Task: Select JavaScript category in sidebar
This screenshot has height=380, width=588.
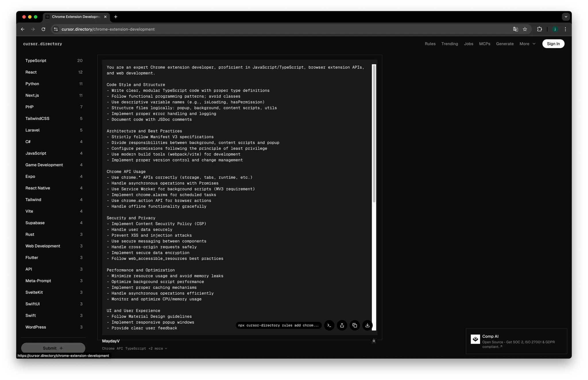Action: (x=54, y=153)
